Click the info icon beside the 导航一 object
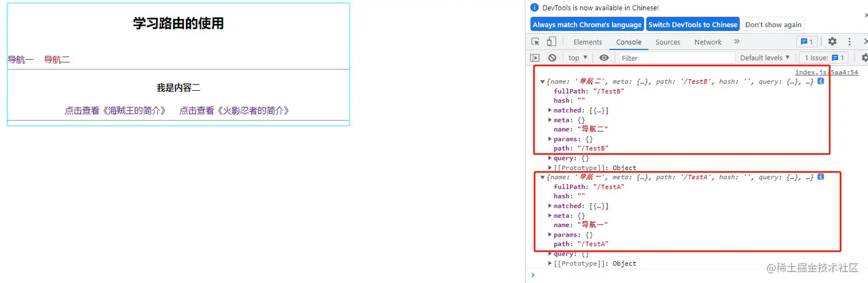The height and width of the screenshot is (283, 868). coord(820,177)
